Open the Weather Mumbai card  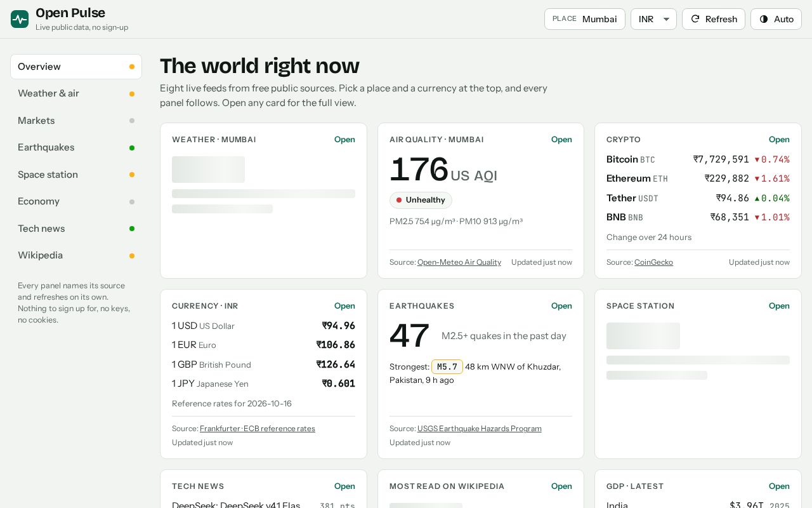tap(344, 140)
